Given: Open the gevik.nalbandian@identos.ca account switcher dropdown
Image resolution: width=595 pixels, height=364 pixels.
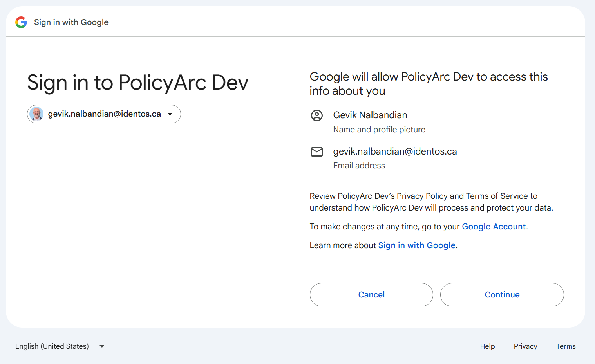Looking at the screenshot, I should (x=104, y=114).
